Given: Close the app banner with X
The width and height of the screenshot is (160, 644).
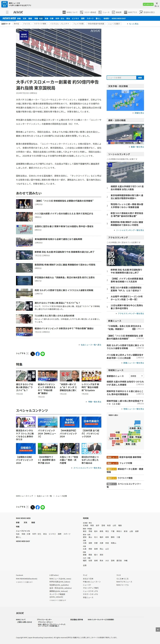Looking at the screenshot, I should 157,3.
